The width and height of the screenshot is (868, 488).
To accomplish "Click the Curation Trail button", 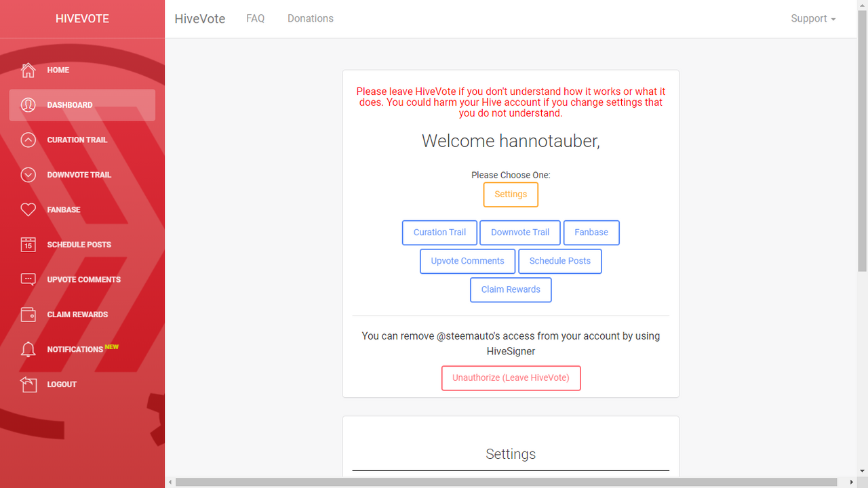I will coord(439,232).
